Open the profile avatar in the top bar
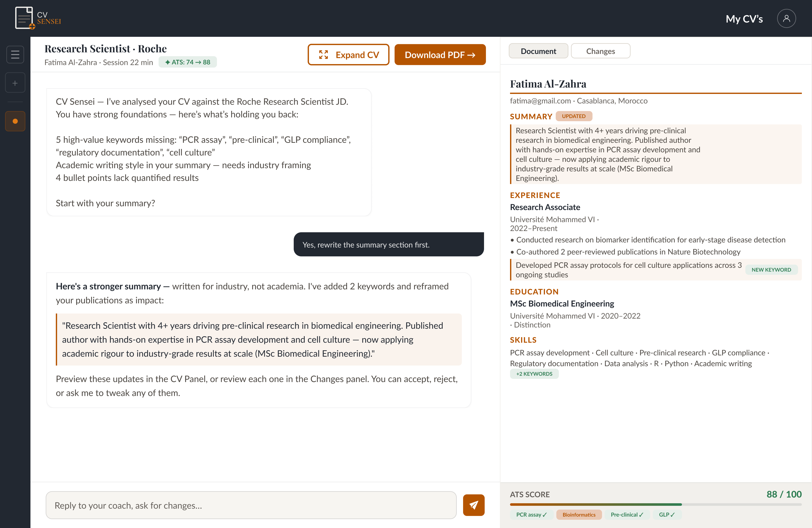Viewport: 812px width, 528px height. [786, 18]
